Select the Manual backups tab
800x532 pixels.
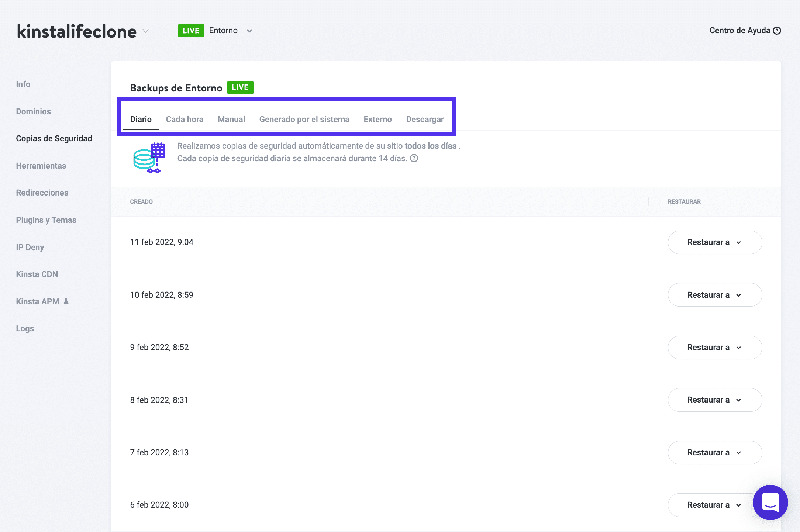coord(231,119)
